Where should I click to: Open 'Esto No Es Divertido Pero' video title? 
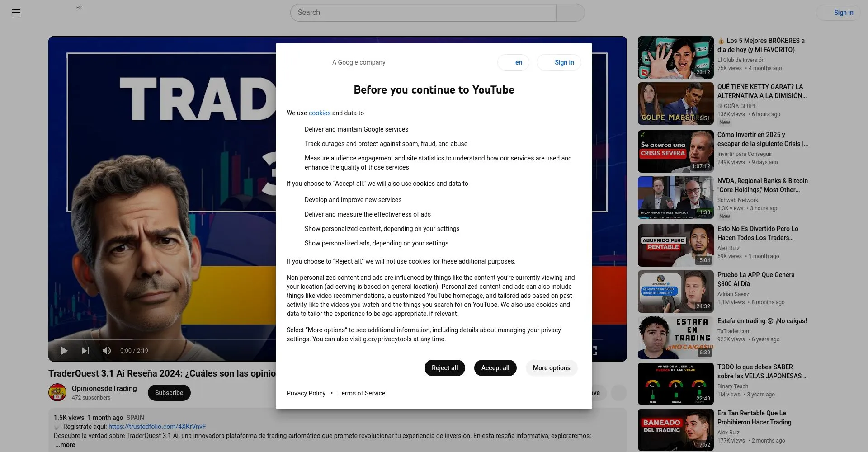(x=758, y=233)
